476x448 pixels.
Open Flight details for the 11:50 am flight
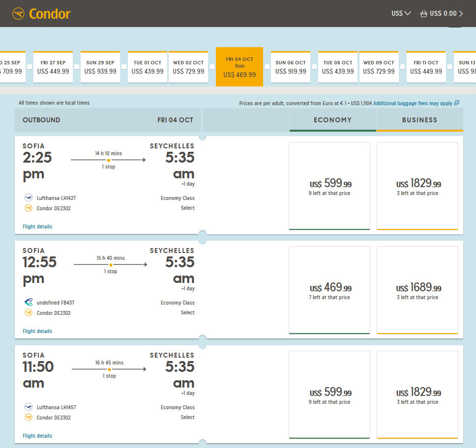pos(37,436)
